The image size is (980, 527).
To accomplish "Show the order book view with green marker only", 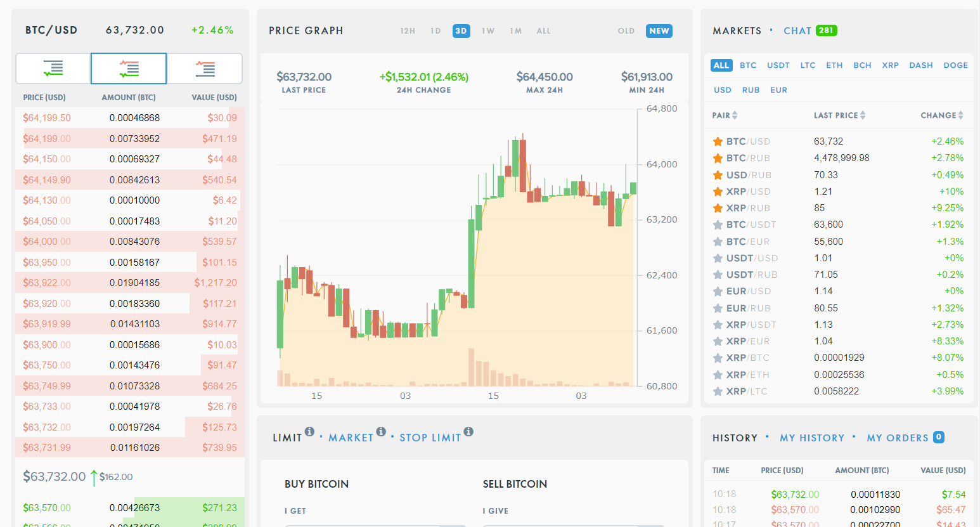I will coord(53,68).
